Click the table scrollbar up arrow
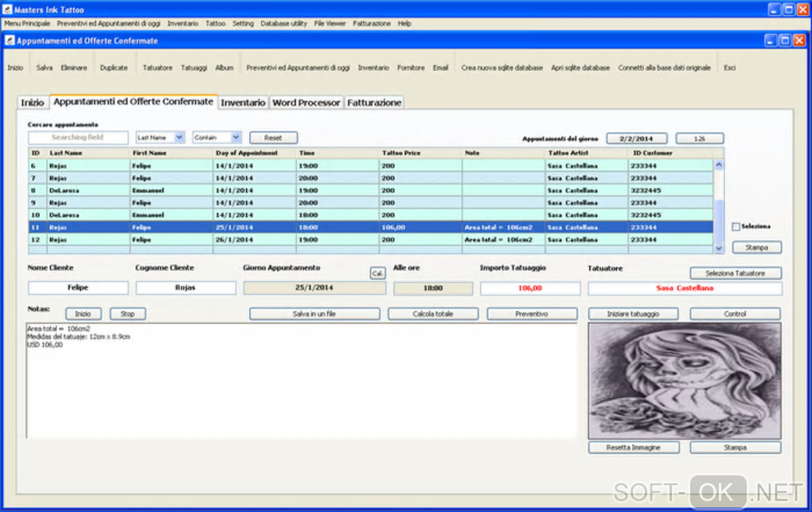The image size is (812, 512). tap(719, 165)
